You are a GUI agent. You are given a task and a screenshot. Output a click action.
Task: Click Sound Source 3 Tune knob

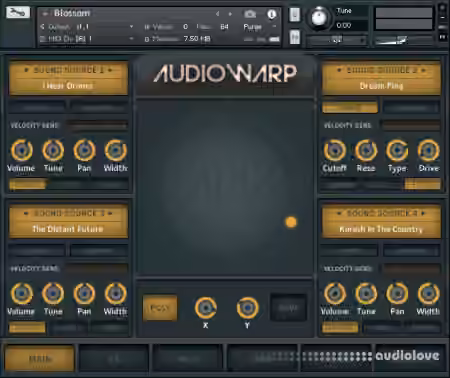(x=53, y=294)
